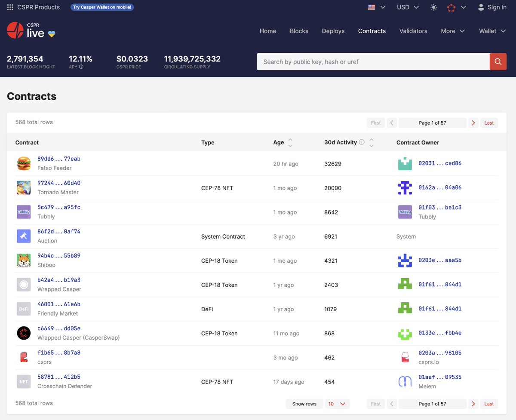Screen dimensions: 516x420
Task: Click Tubbly owner avatar in owner column
Action: (x=405, y=212)
